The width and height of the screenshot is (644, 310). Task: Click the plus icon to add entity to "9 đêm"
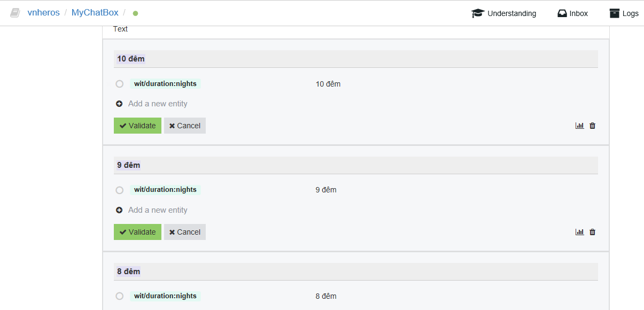click(x=119, y=210)
